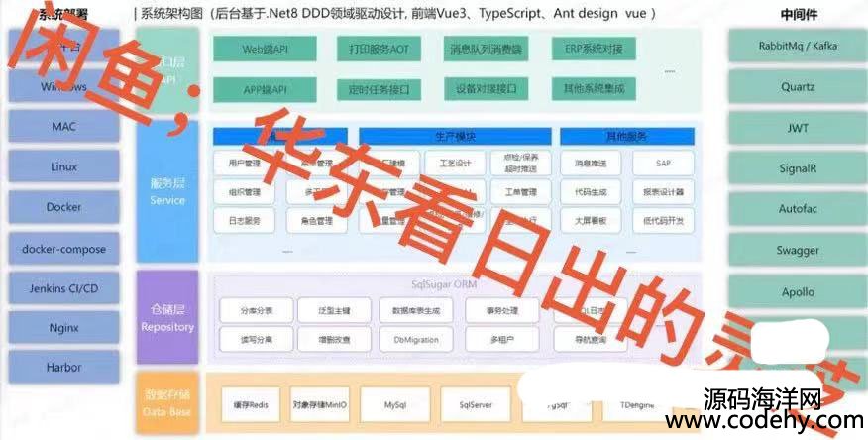Click the Web端API box
868x440 pixels.
pyautogui.click(x=266, y=50)
